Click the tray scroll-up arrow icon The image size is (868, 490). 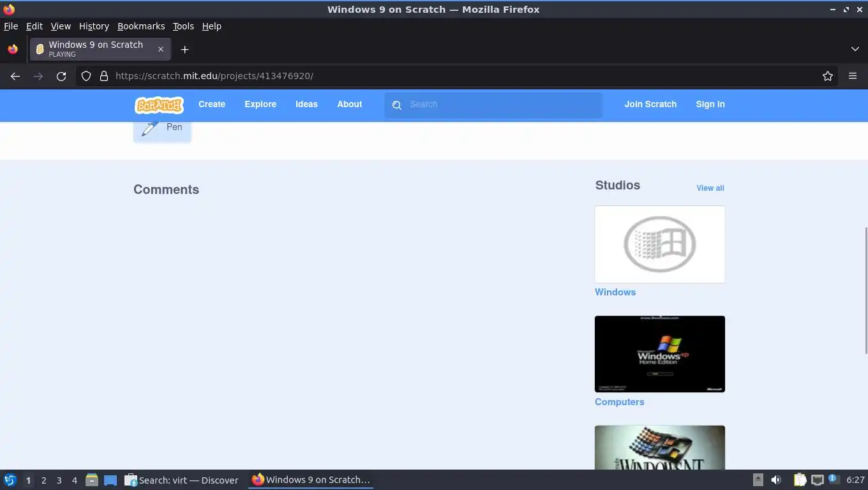coord(758,480)
